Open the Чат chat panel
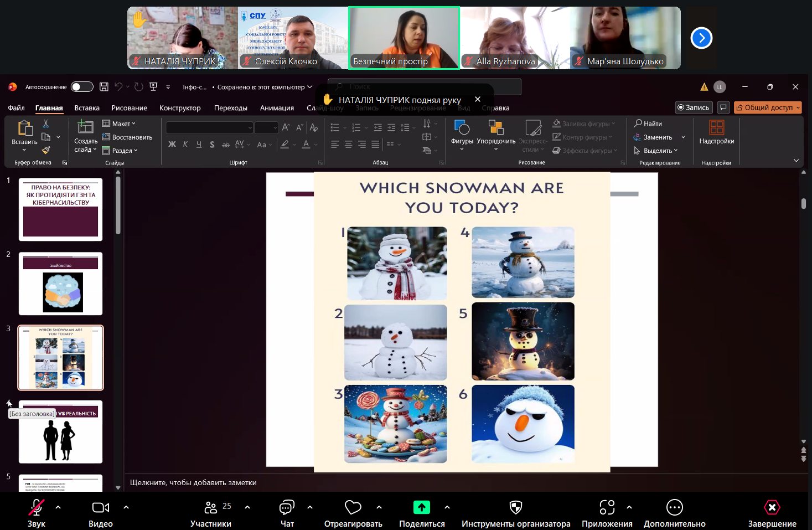812x530 pixels. pos(287,507)
